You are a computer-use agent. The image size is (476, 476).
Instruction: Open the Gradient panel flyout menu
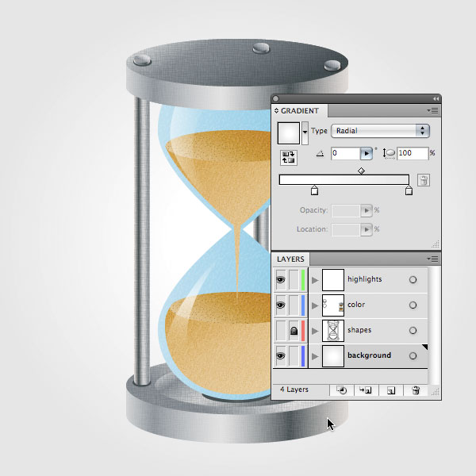(x=433, y=111)
